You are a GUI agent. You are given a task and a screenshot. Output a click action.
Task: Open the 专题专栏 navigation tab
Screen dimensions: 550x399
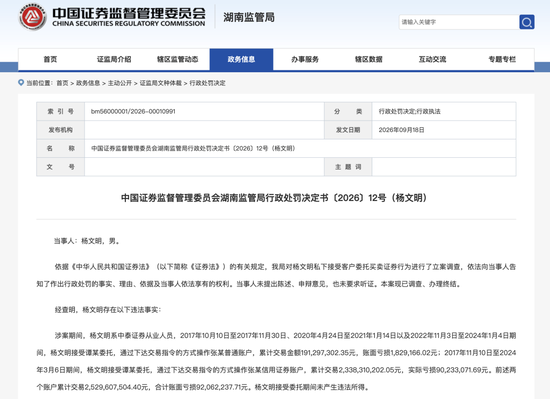pos(502,59)
